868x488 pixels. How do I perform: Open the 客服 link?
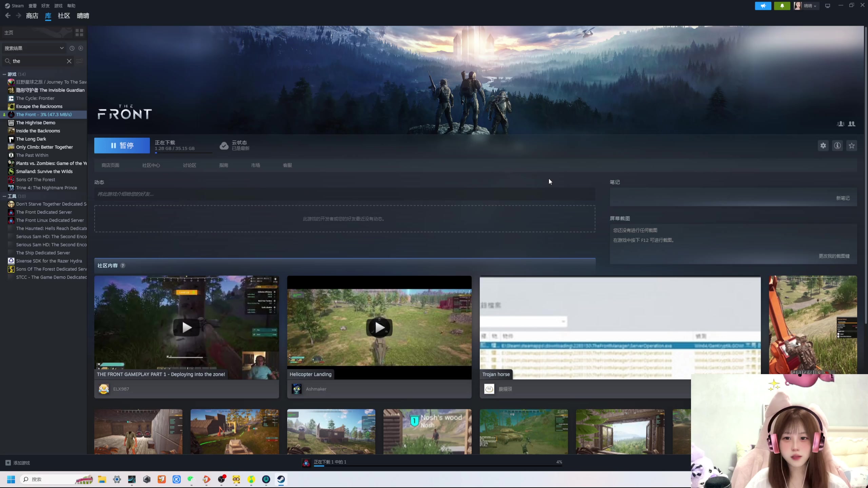tap(288, 165)
